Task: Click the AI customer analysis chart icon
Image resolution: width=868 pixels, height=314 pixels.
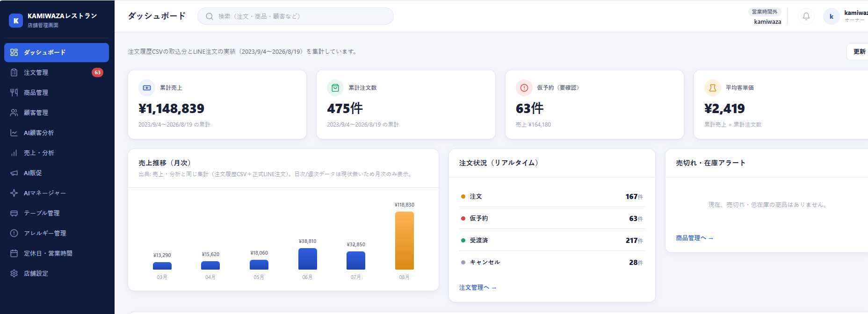Action: click(x=14, y=133)
